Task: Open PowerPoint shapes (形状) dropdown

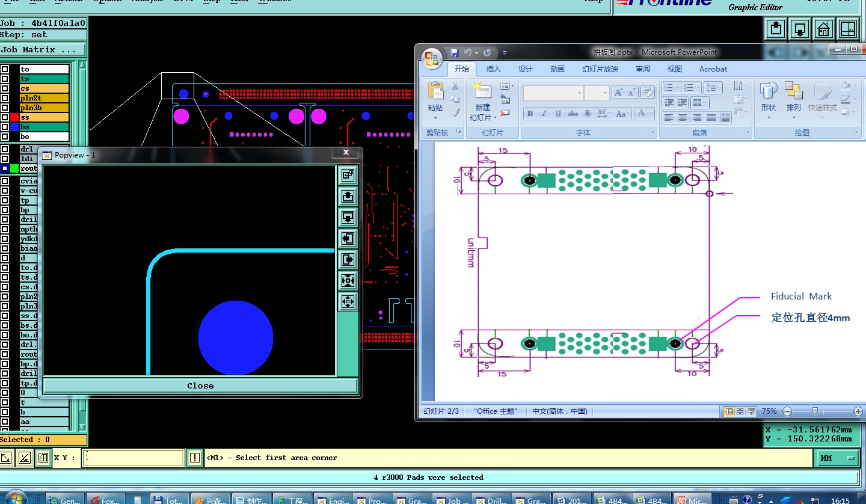Action: (x=769, y=100)
